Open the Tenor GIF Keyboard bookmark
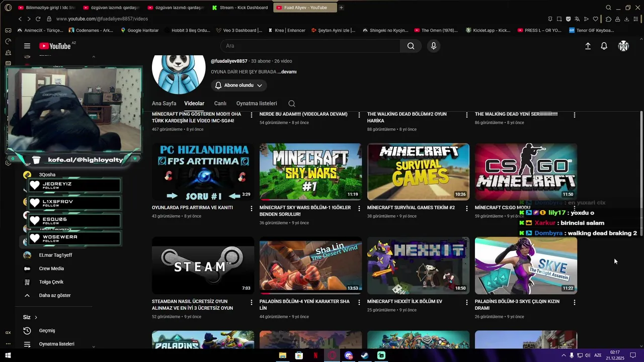The image size is (644, 362). 592,30
